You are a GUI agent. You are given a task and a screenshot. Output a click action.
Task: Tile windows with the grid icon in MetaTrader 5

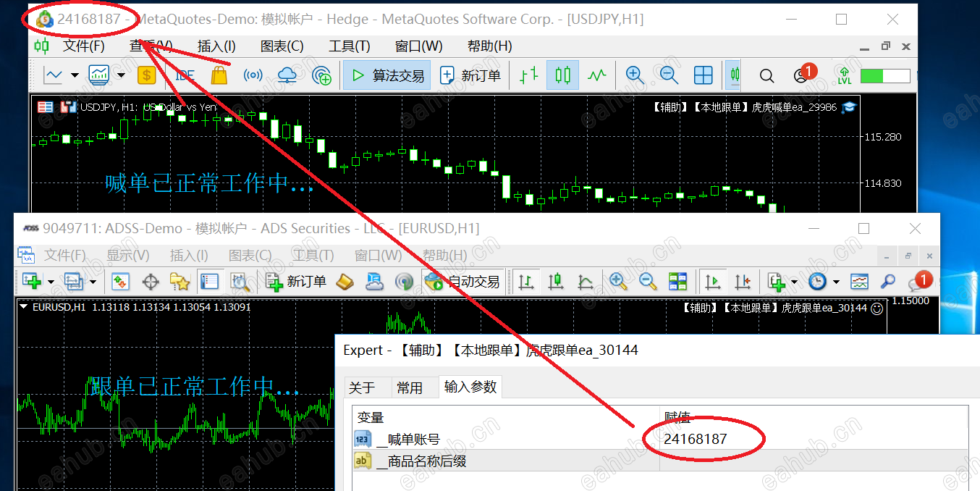(703, 75)
